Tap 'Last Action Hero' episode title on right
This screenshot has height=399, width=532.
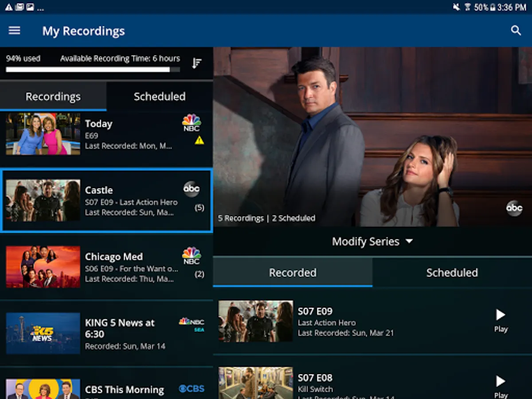[327, 323]
